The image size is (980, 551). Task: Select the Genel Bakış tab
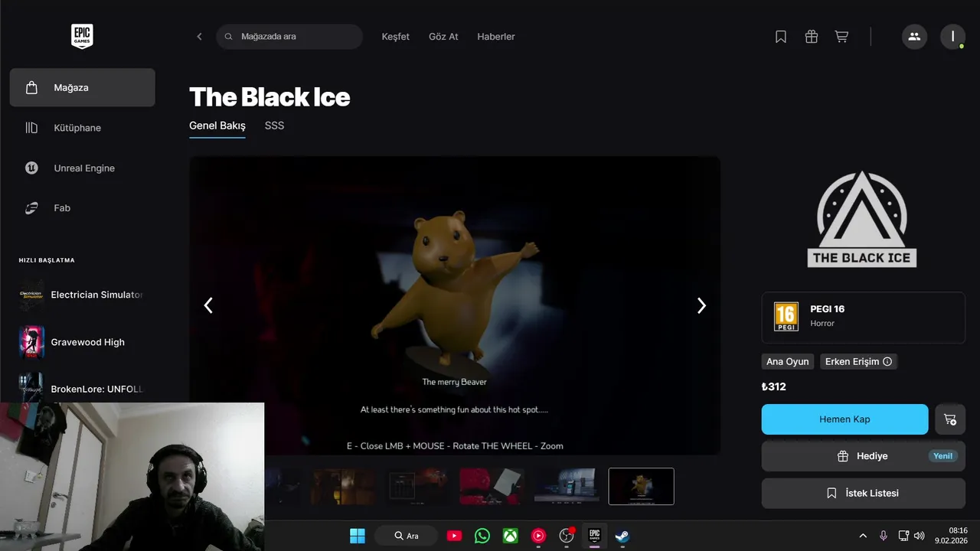coord(217,126)
